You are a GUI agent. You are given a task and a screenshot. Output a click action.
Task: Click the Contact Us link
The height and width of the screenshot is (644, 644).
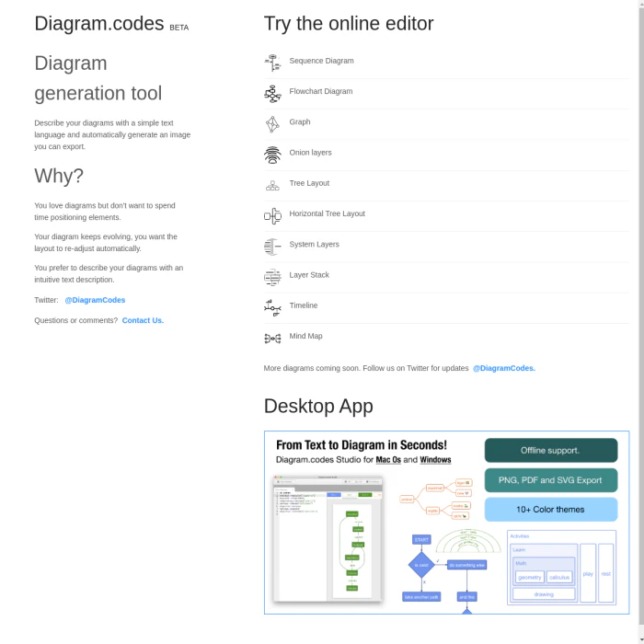point(143,320)
